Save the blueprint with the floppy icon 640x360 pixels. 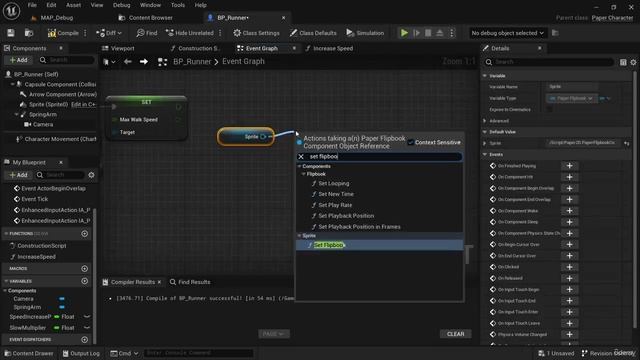click(11, 33)
